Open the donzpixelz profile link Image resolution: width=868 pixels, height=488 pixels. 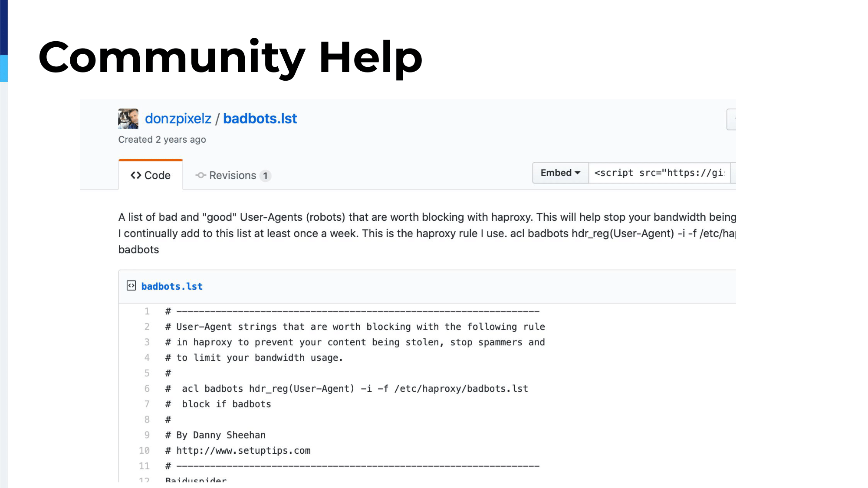(x=178, y=118)
